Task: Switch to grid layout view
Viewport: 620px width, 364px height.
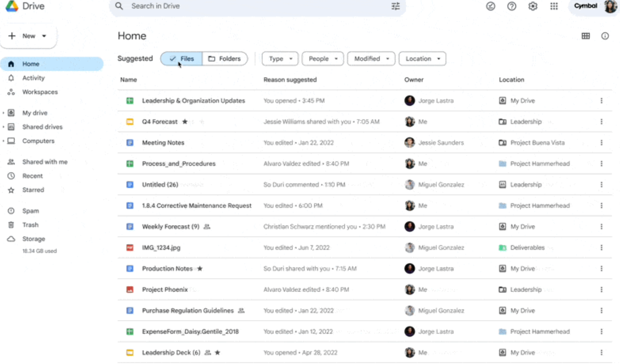Action: [585, 36]
